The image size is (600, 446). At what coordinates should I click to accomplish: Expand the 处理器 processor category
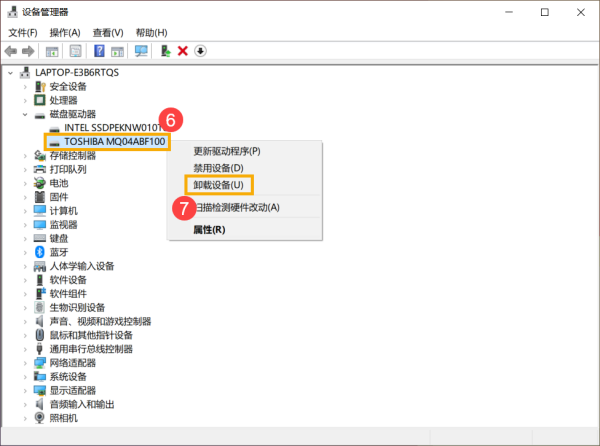(x=27, y=100)
